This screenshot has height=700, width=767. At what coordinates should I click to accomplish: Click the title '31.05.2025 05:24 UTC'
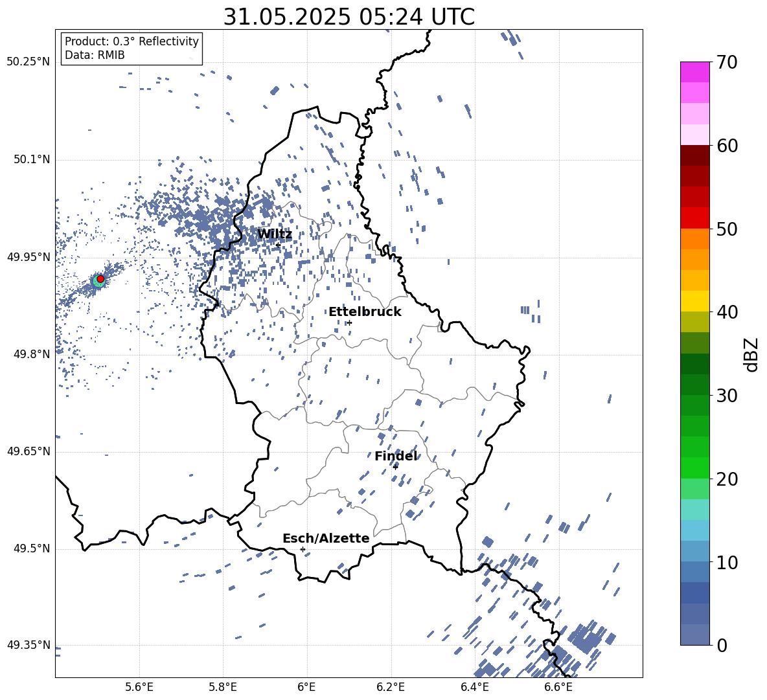tap(349, 17)
